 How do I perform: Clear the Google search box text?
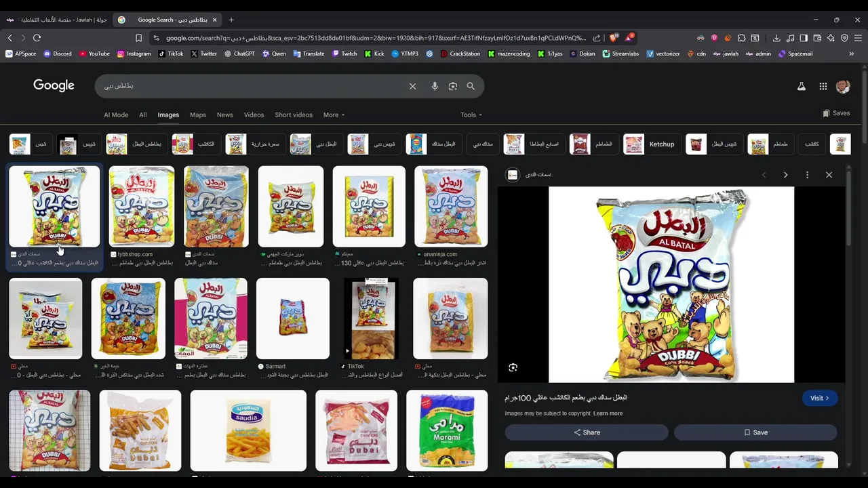tap(412, 86)
